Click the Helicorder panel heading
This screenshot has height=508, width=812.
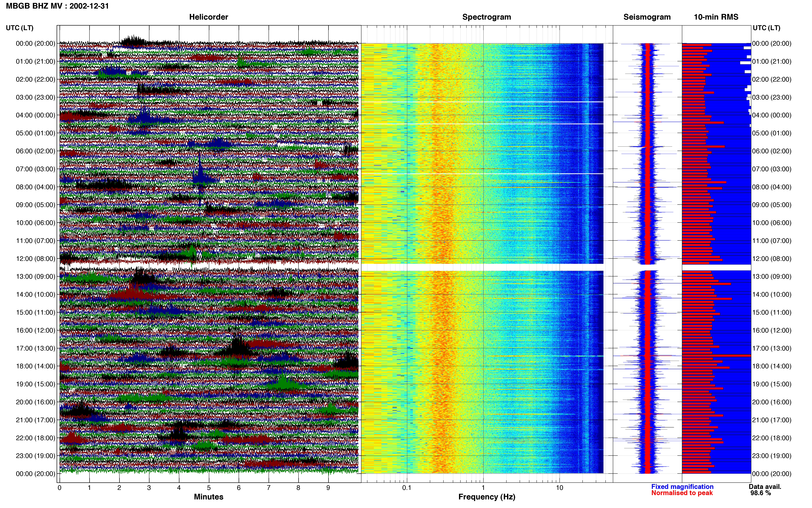[x=209, y=17]
